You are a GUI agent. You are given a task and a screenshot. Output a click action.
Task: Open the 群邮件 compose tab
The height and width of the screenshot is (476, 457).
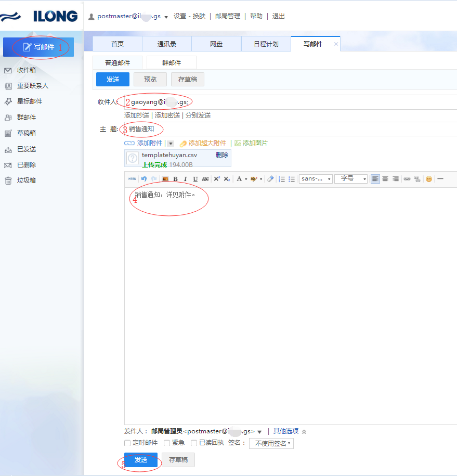point(172,63)
